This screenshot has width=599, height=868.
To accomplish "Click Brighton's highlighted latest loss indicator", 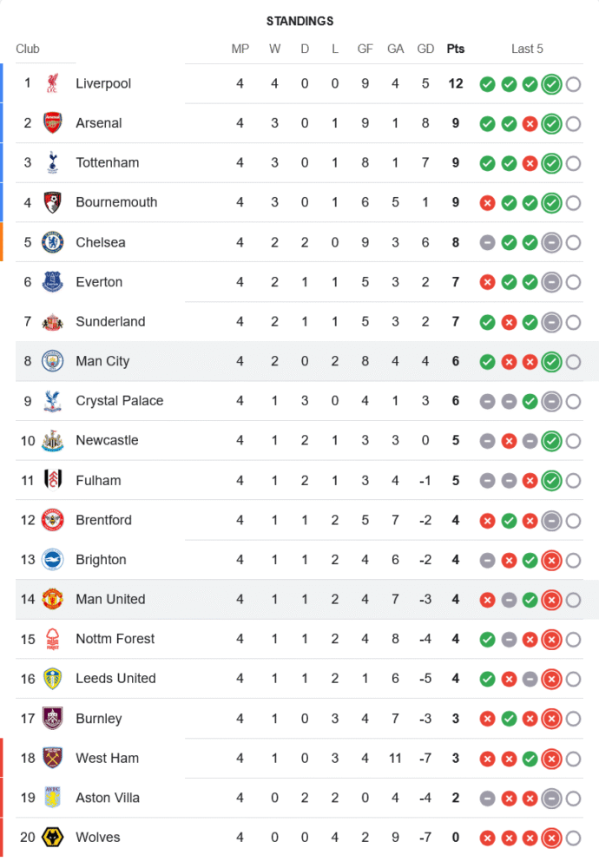I will [550, 561].
